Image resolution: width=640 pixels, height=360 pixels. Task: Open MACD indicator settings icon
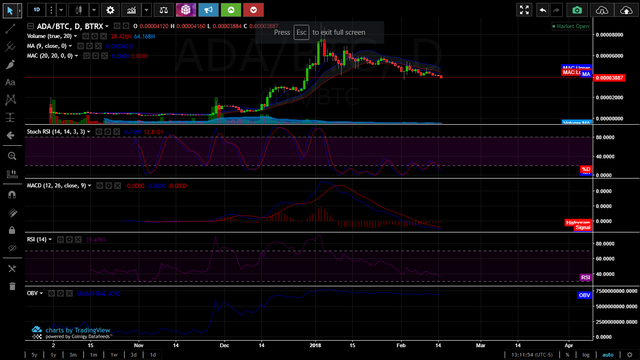point(109,186)
